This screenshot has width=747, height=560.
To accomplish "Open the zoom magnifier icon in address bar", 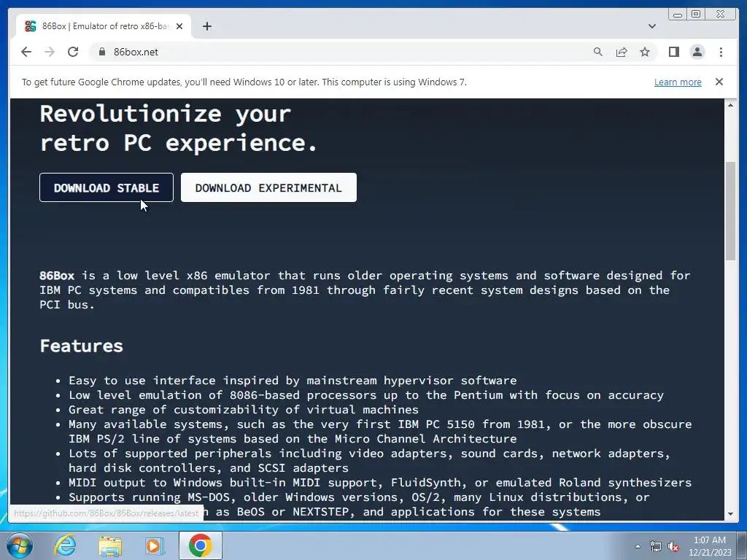I will (598, 52).
